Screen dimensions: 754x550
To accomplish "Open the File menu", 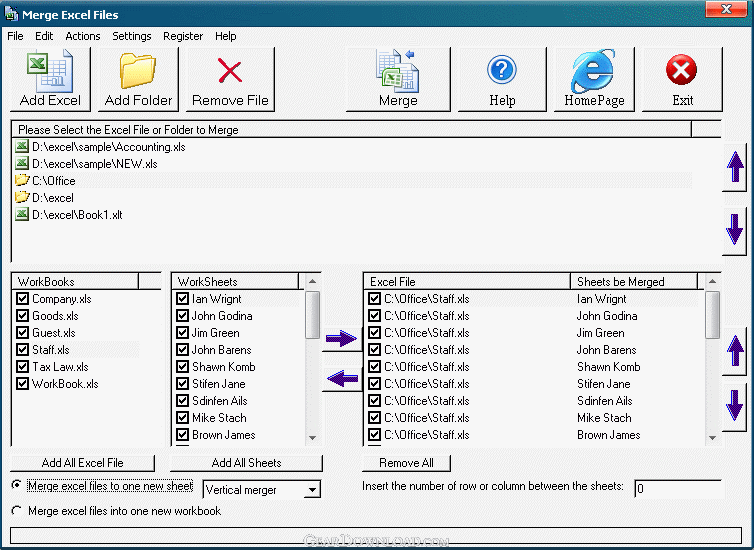I will 15,36.
